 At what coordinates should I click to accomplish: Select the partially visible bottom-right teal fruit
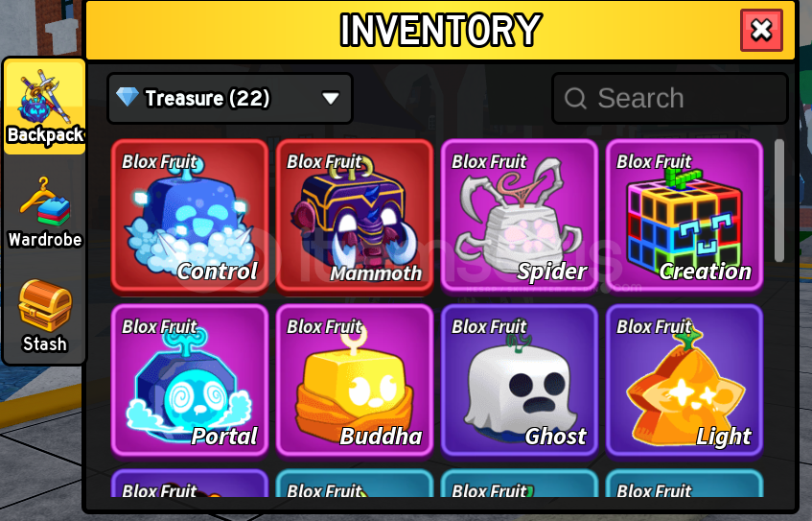click(x=684, y=484)
